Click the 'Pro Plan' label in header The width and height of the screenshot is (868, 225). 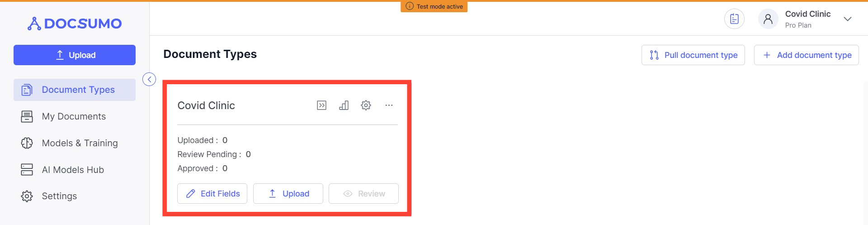pos(798,25)
